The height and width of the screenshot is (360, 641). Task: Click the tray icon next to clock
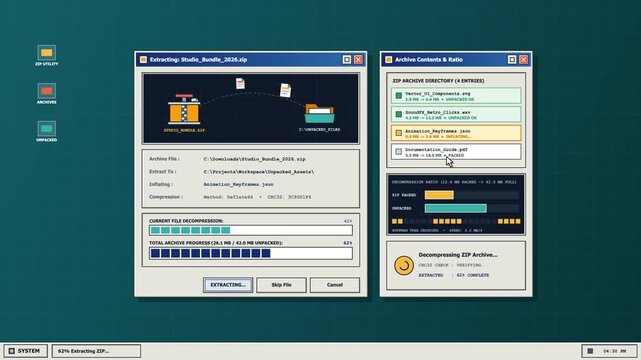pos(590,351)
